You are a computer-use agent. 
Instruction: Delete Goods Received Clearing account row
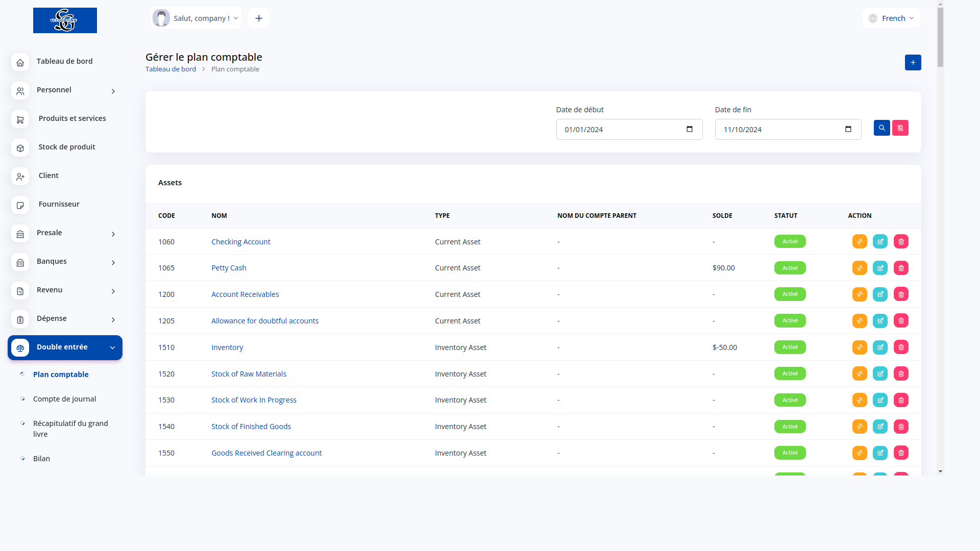(901, 453)
